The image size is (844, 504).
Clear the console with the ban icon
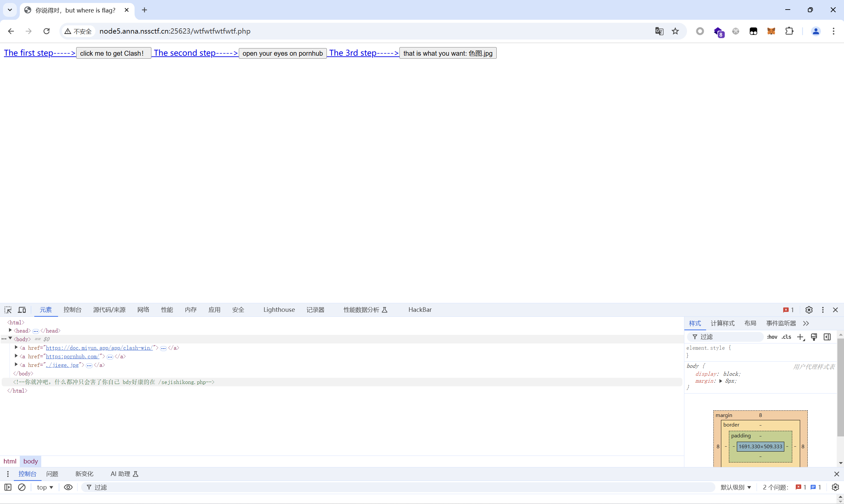point(22,488)
